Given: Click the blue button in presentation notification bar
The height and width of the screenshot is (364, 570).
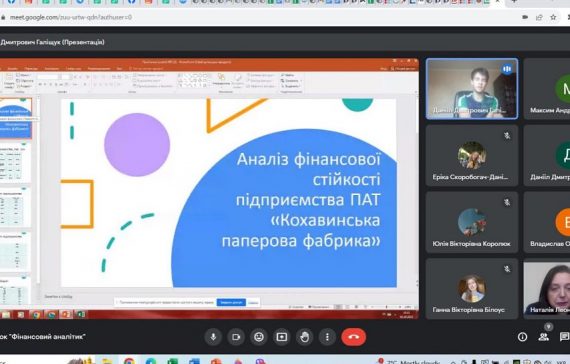Looking at the screenshot, I should (231, 302).
